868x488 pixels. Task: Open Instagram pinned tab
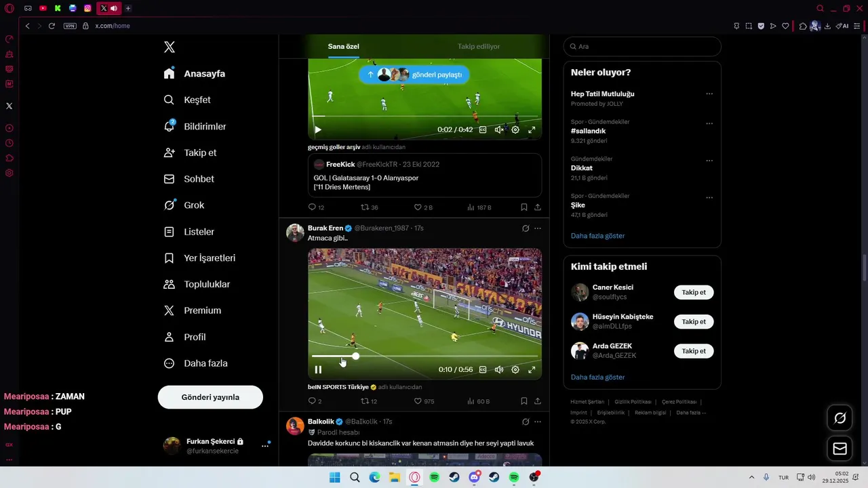click(x=87, y=8)
